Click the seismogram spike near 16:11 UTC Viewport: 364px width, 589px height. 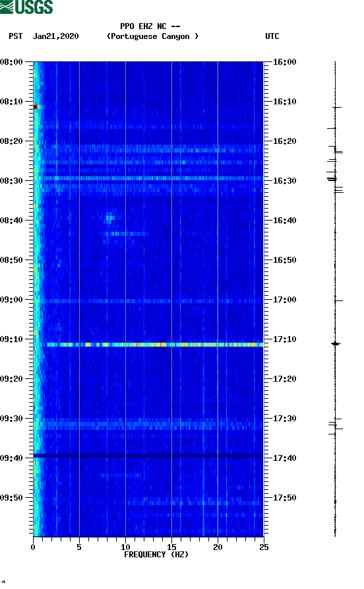coord(336,108)
